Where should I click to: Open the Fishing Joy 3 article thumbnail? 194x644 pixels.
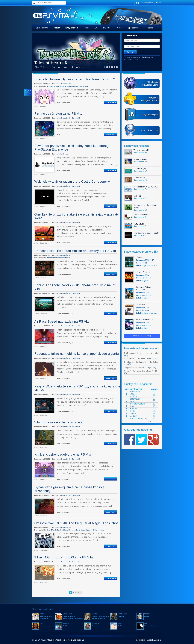tap(44, 128)
